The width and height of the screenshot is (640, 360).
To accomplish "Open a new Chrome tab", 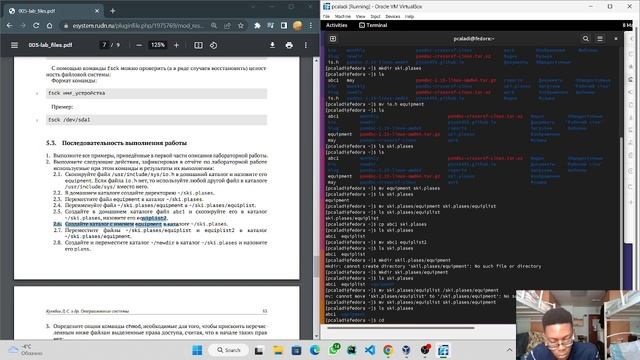I will pos(113,11).
